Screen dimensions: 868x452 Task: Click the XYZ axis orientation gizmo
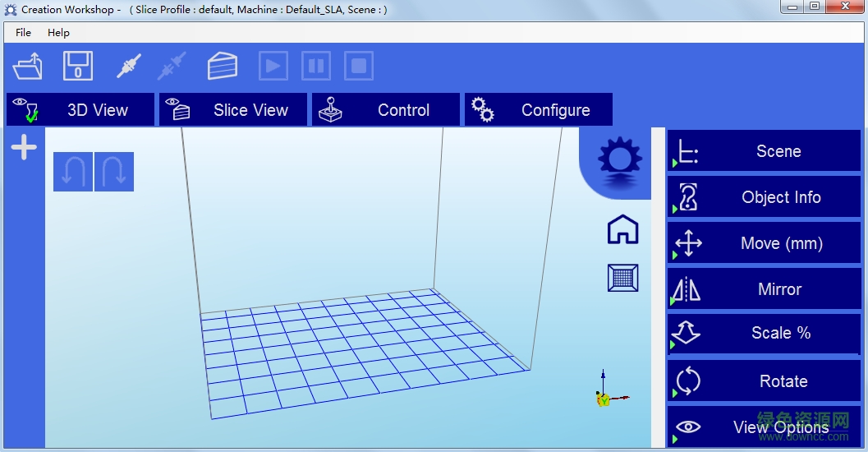coord(611,390)
